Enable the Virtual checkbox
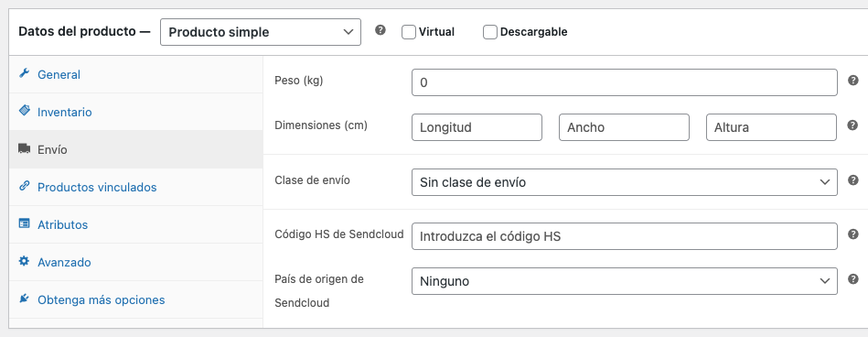This screenshot has height=337, width=868. [409, 32]
